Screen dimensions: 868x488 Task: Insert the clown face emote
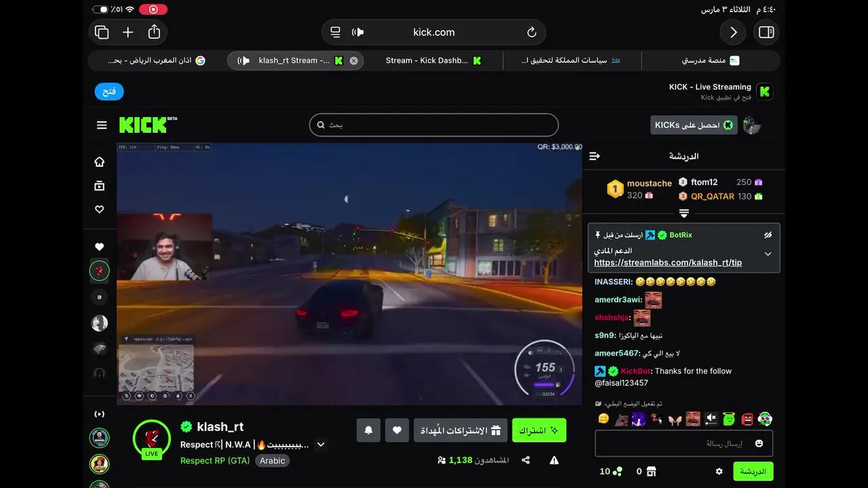(x=765, y=419)
